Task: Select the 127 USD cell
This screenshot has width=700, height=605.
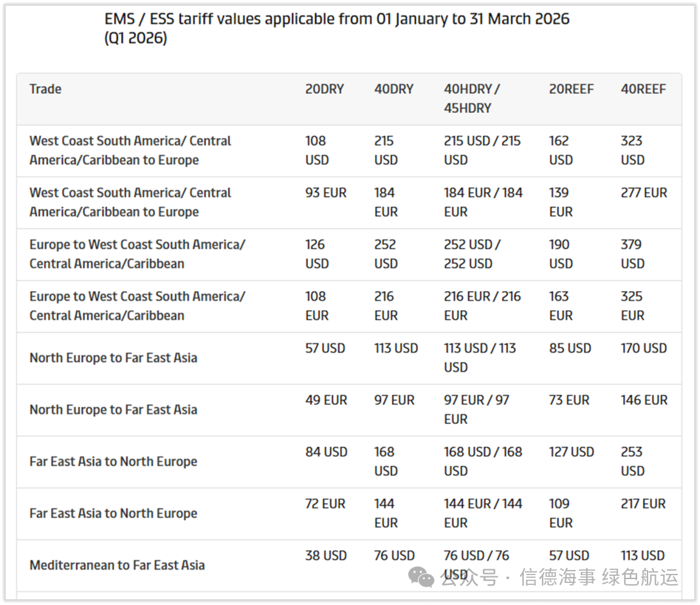Action: coord(571,452)
